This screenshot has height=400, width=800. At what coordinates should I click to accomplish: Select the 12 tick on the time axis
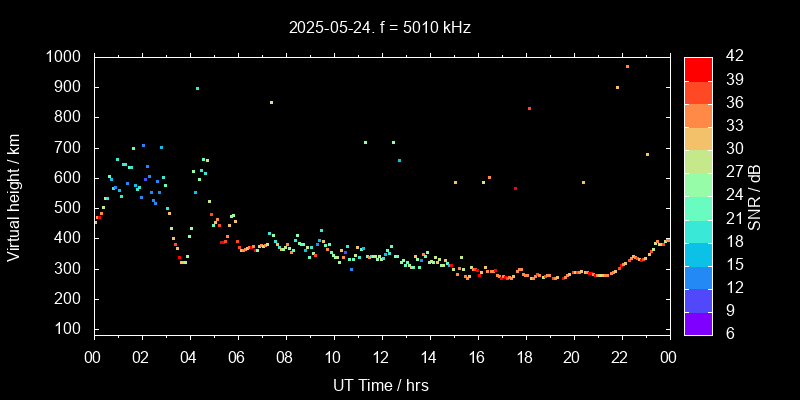click(x=380, y=357)
